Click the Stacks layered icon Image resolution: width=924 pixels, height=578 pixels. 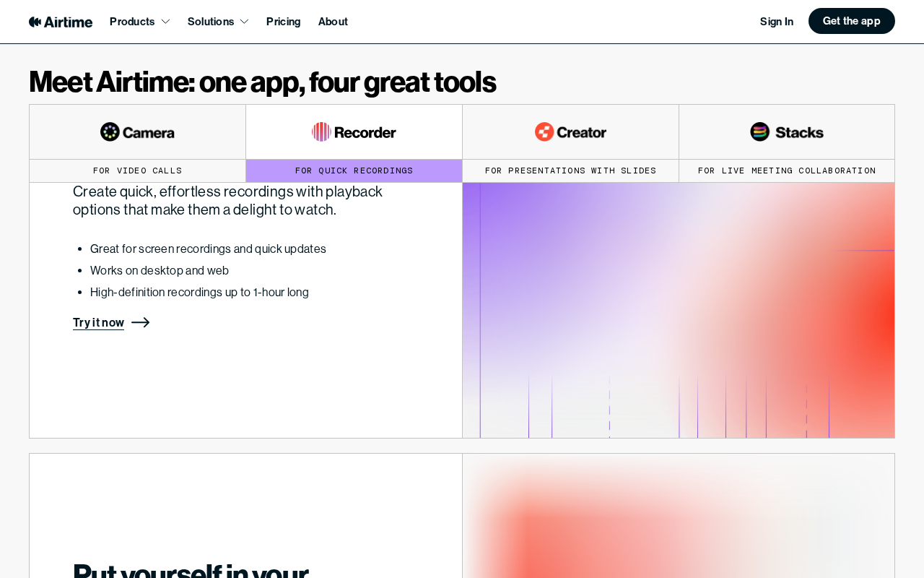click(759, 131)
